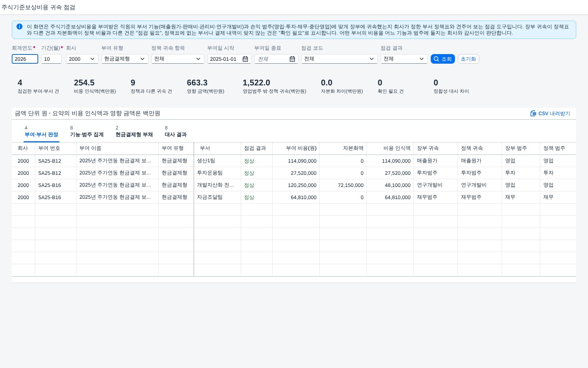Viewport: 588px width, 368px height.
Task: Click the 장부 귀속 column header
Action: 435,148
